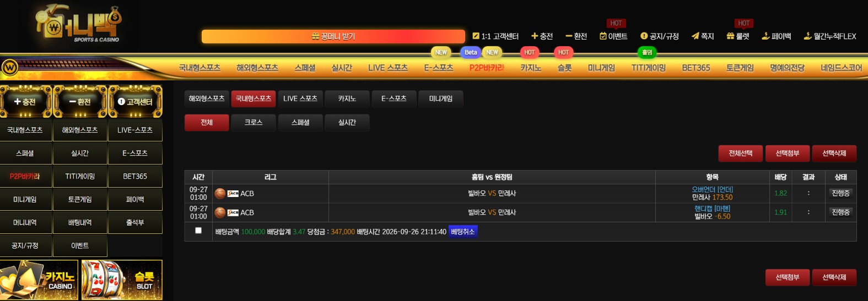Open 카지노 in the gold navigation bar
Screen dimensions: 868x301
click(x=531, y=68)
